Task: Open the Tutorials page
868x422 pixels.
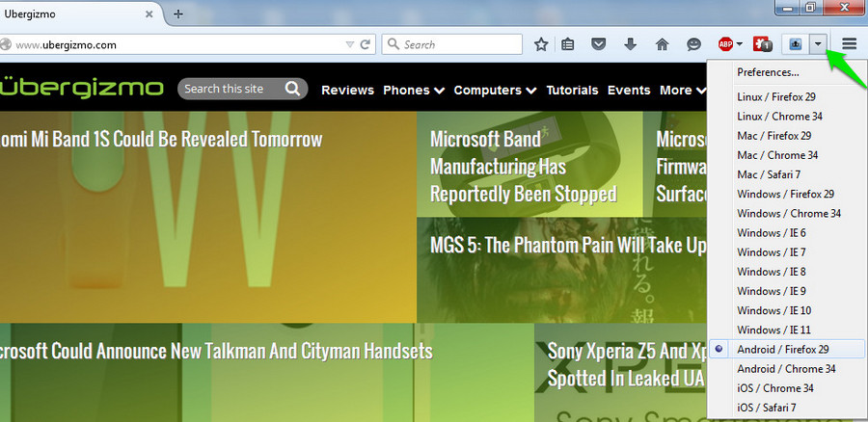Action: (572, 91)
